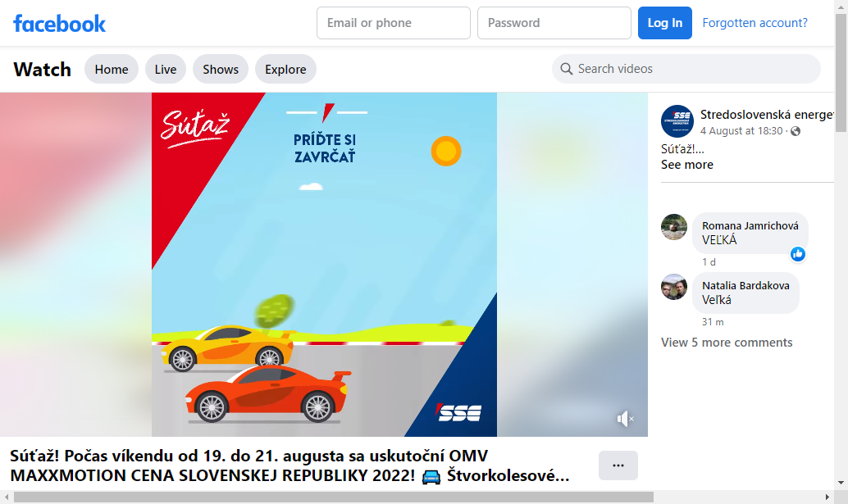The image size is (848, 504).
Task: Open the Forgotten account? link
Action: [x=755, y=23]
